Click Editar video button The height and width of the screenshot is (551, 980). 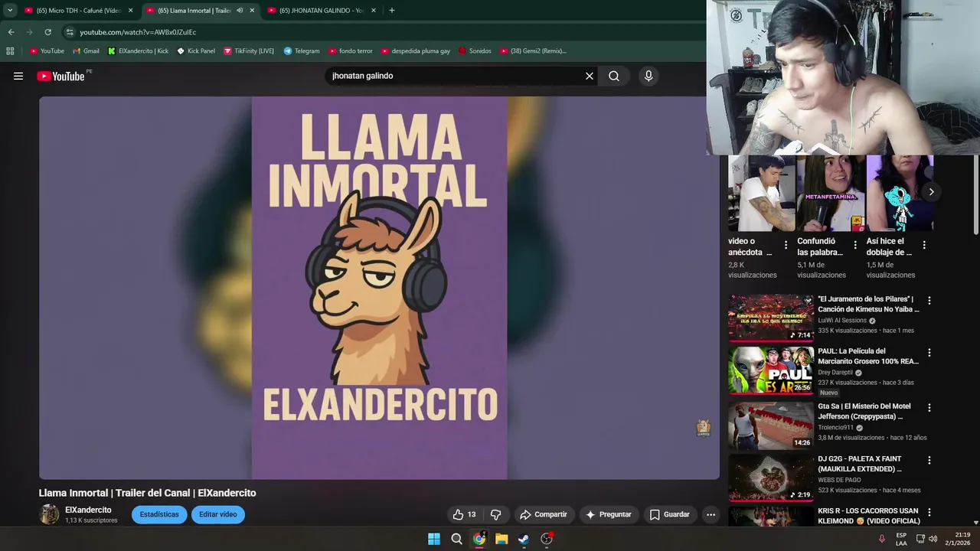click(218, 514)
